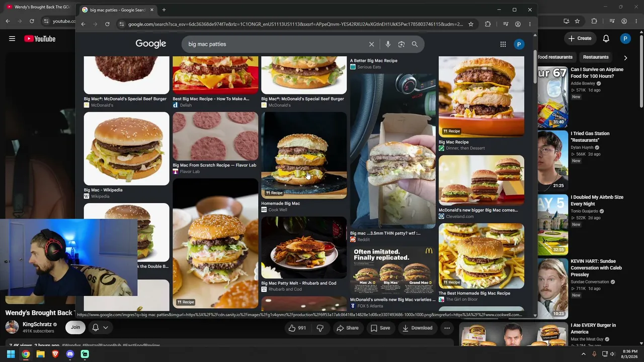This screenshot has width=644, height=362.
Task: Open the Best Big Mac Recipe Delish link
Action: [x=211, y=99]
